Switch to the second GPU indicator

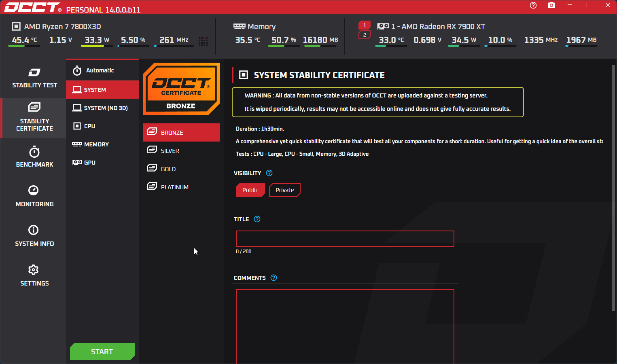[365, 35]
